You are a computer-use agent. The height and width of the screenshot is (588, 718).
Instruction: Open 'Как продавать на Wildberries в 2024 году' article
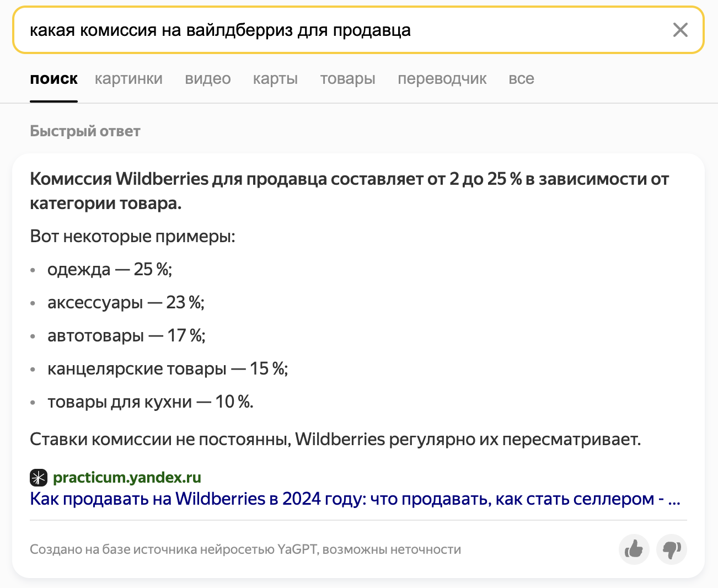(355, 499)
